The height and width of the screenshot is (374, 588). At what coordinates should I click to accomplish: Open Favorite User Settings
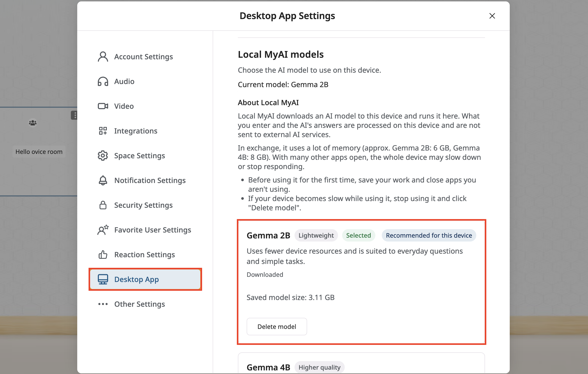(x=145, y=230)
